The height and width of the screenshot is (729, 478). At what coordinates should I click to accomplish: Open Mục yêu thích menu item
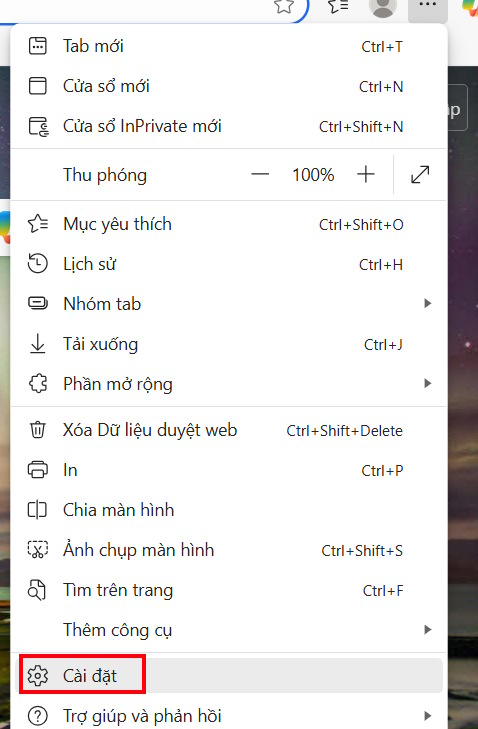228,224
